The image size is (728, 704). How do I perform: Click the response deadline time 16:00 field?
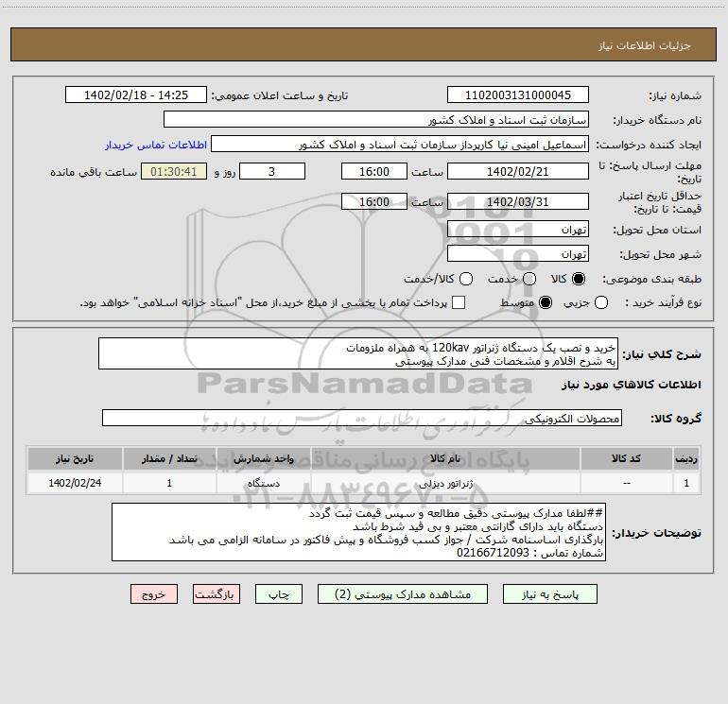pos(374,171)
